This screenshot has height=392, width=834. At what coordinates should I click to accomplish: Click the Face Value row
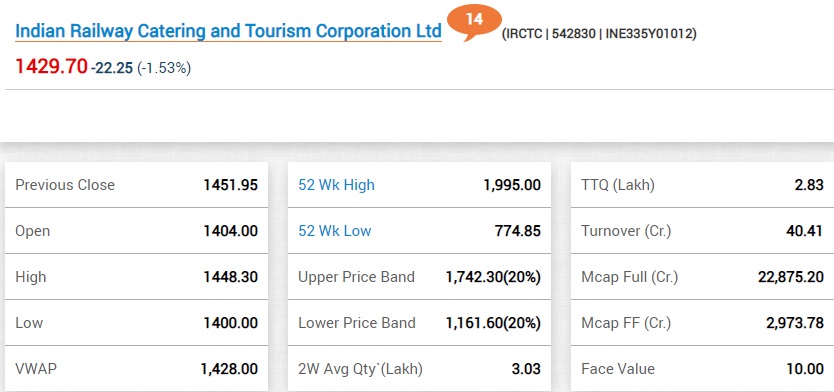point(702,369)
